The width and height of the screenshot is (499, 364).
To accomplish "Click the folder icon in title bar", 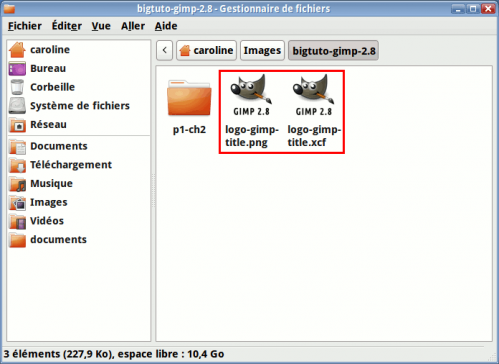I will [x=9, y=9].
